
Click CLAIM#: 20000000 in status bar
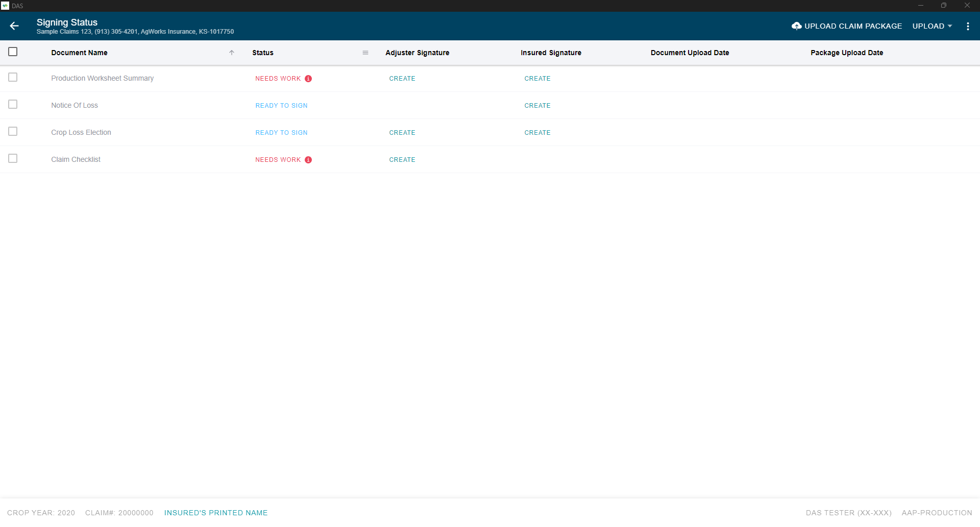119,513
